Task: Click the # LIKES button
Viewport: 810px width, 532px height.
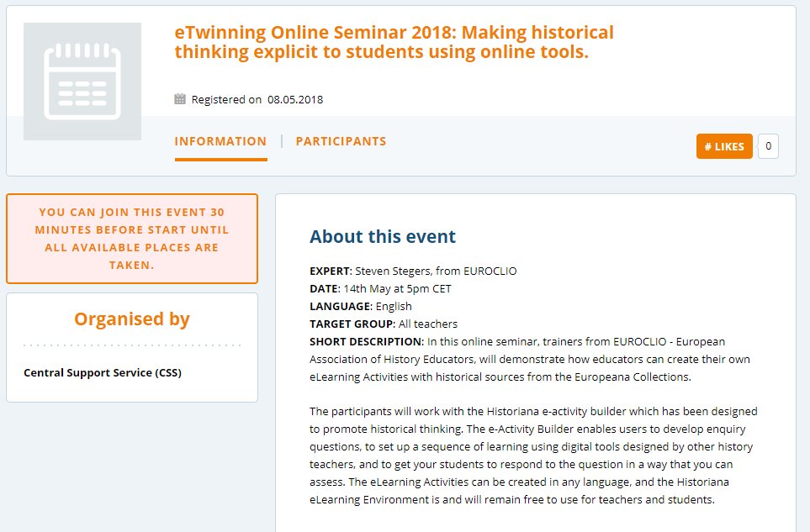Action: point(724,146)
